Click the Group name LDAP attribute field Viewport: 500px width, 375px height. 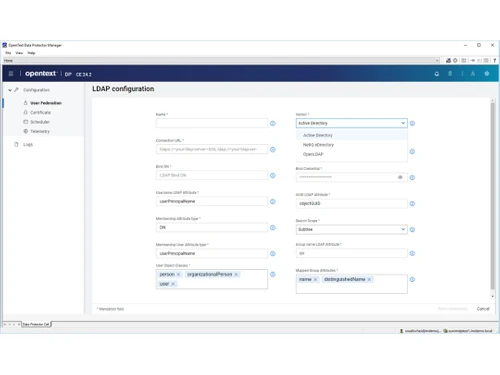pos(352,253)
